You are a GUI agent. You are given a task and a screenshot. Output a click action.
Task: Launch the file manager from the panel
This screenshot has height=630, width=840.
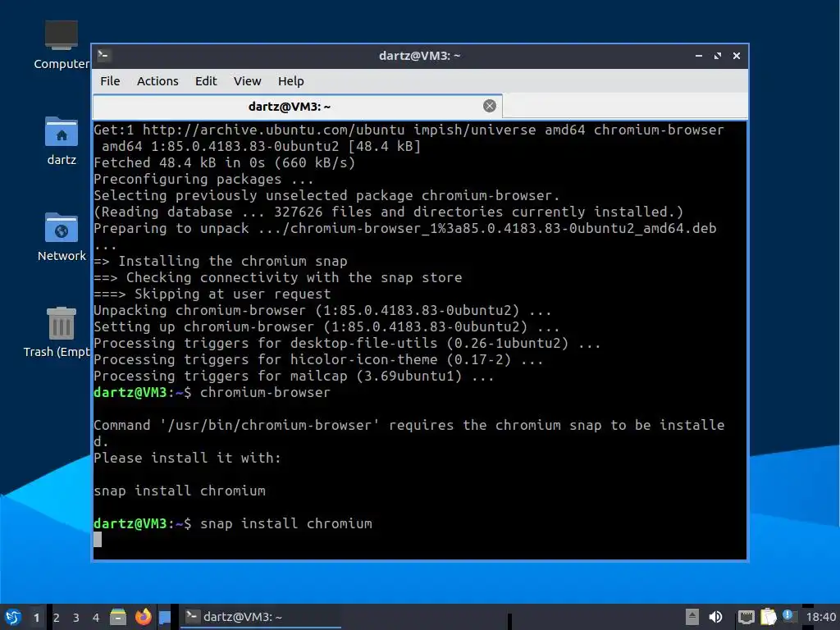(x=118, y=617)
